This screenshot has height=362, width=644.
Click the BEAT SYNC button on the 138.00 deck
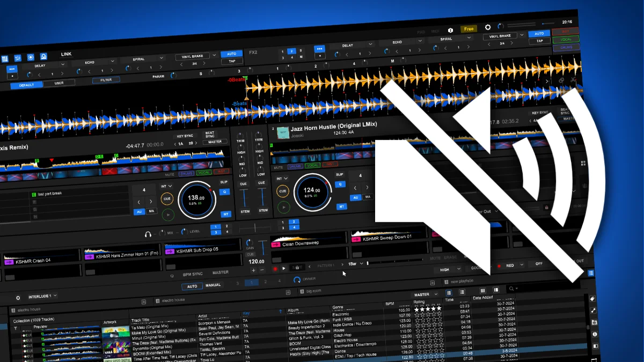[x=210, y=135]
